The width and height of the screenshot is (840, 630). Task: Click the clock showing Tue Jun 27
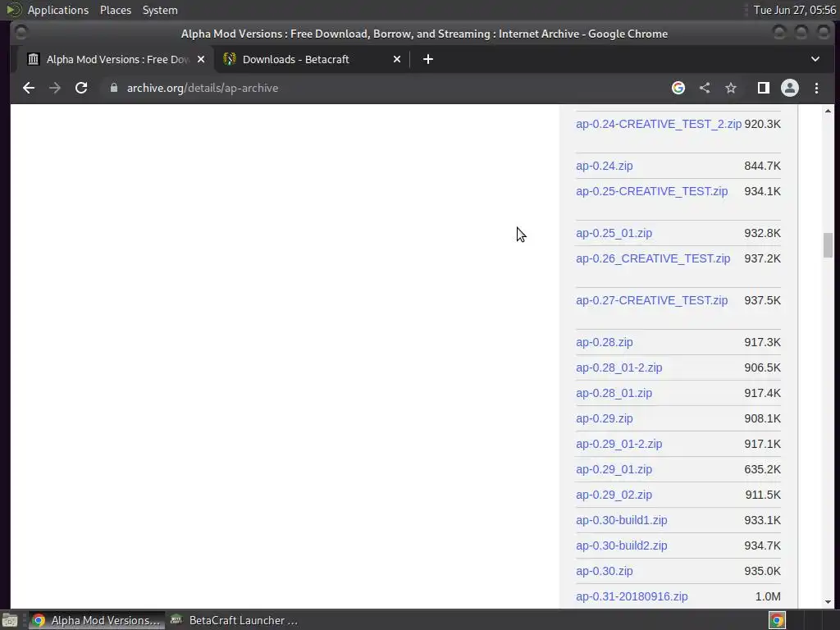794,10
